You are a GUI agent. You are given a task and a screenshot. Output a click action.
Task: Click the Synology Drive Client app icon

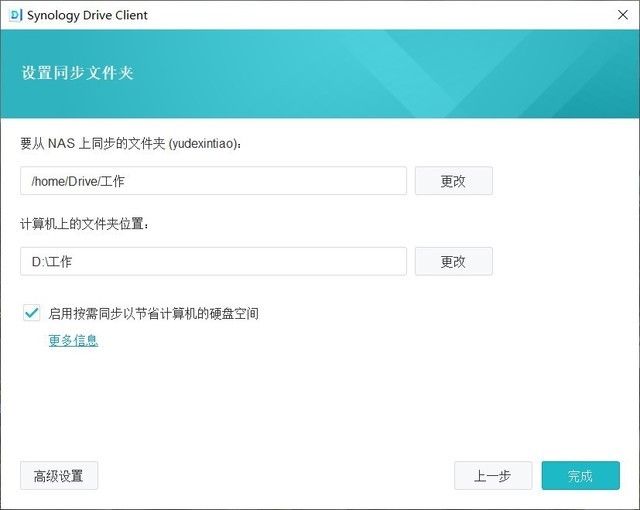pyautogui.click(x=16, y=16)
